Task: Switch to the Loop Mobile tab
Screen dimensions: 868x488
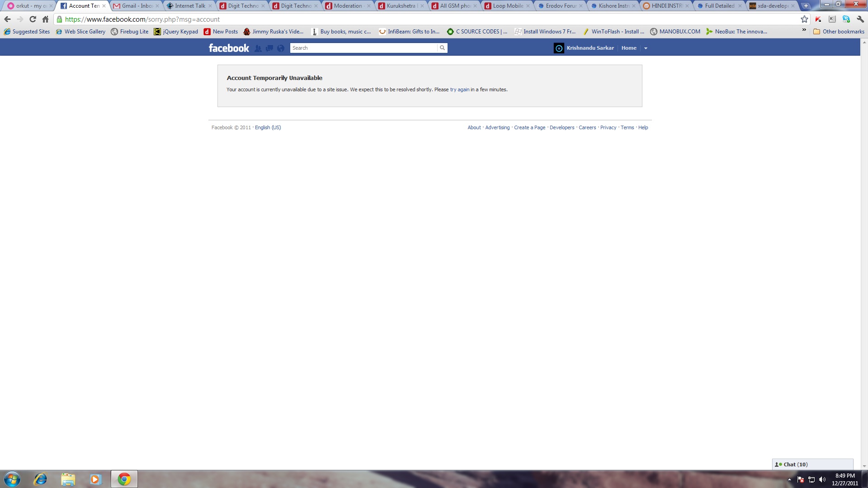Action: coord(506,6)
